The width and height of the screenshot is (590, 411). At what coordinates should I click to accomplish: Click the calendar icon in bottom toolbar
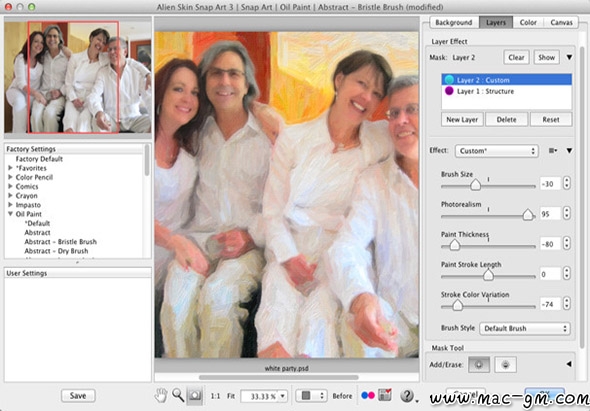click(385, 395)
